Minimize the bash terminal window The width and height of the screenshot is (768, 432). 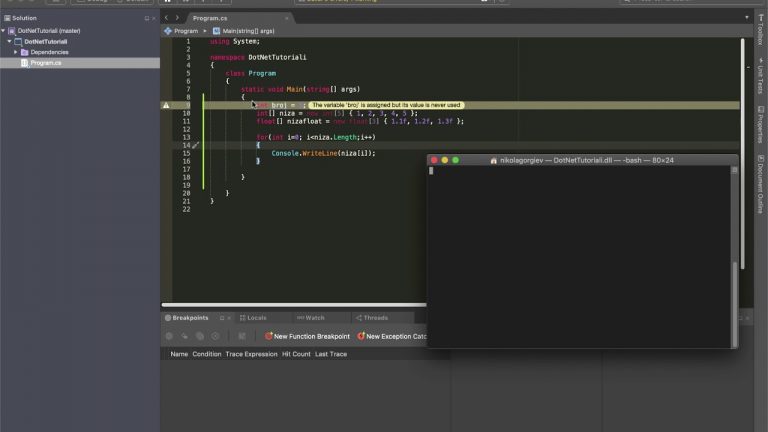pos(445,160)
